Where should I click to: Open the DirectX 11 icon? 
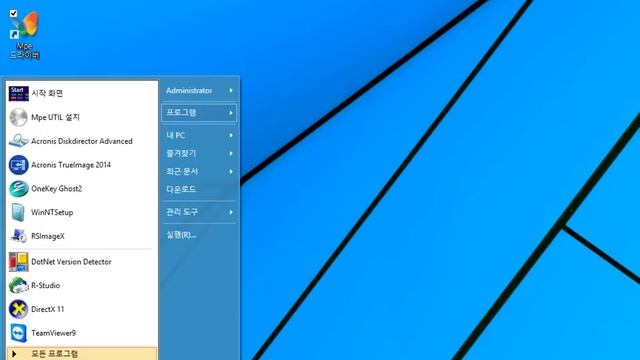point(18,309)
